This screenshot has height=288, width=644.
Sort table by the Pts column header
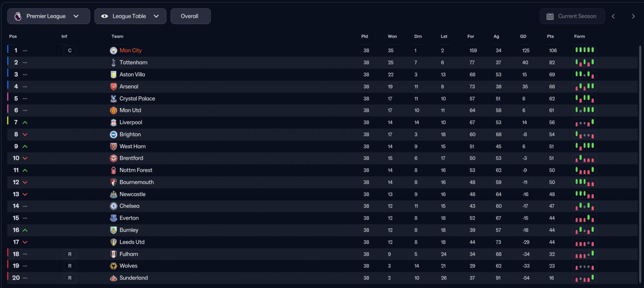click(550, 36)
